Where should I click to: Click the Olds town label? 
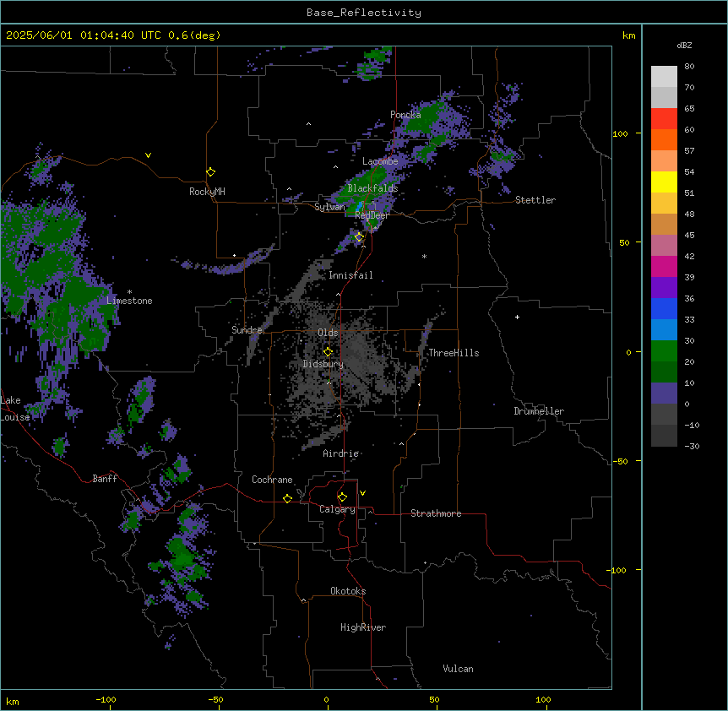(x=328, y=333)
